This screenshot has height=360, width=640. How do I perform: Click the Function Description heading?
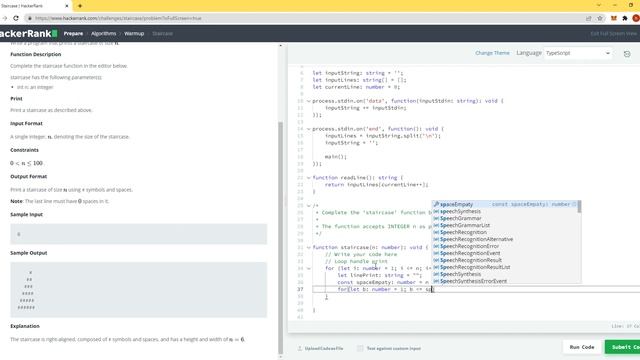point(36,54)
